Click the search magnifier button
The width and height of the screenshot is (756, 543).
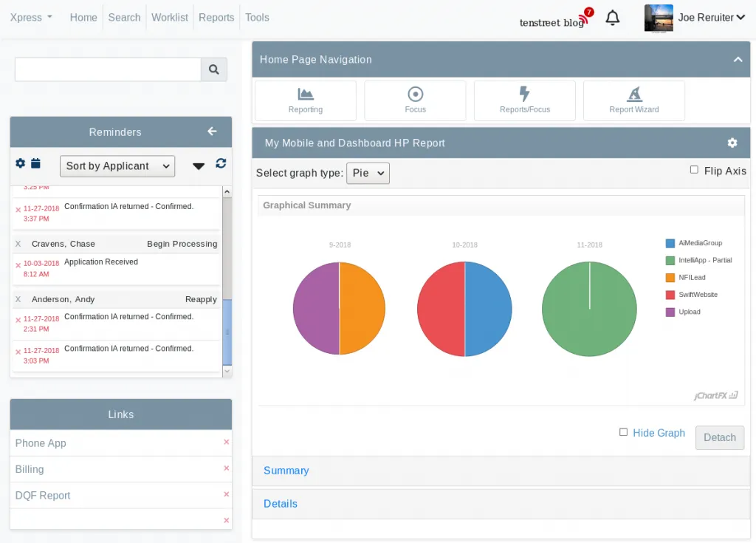(214, 69)
